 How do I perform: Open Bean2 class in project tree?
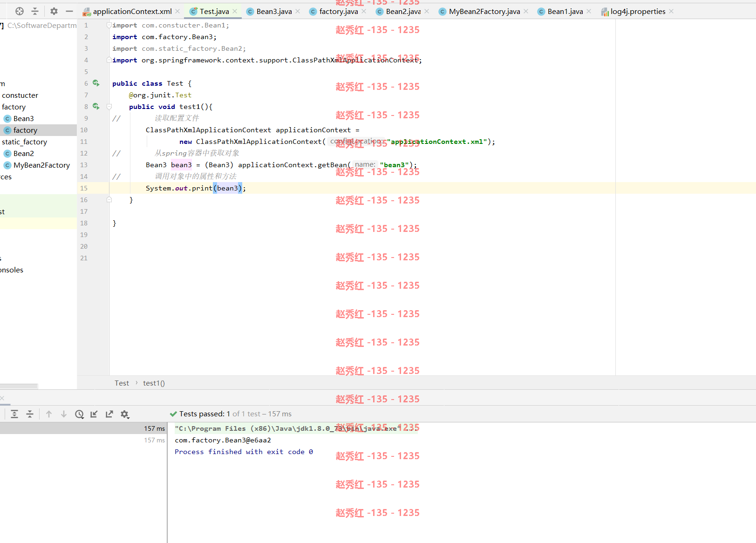coord(24,153)
